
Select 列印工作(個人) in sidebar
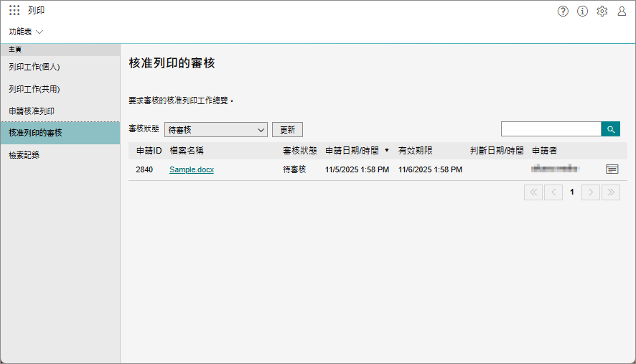pyautogui.click(x=34, y=67)
